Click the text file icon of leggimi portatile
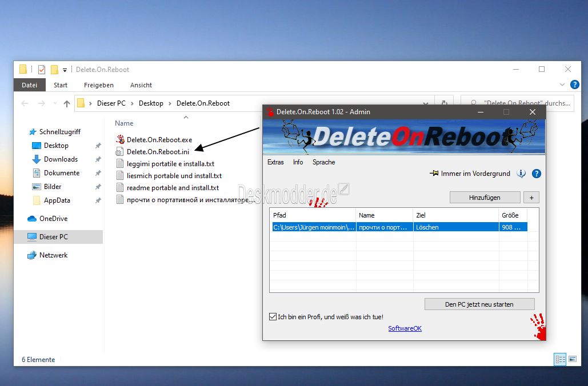 pyautogui.click(x=119, y=163)
